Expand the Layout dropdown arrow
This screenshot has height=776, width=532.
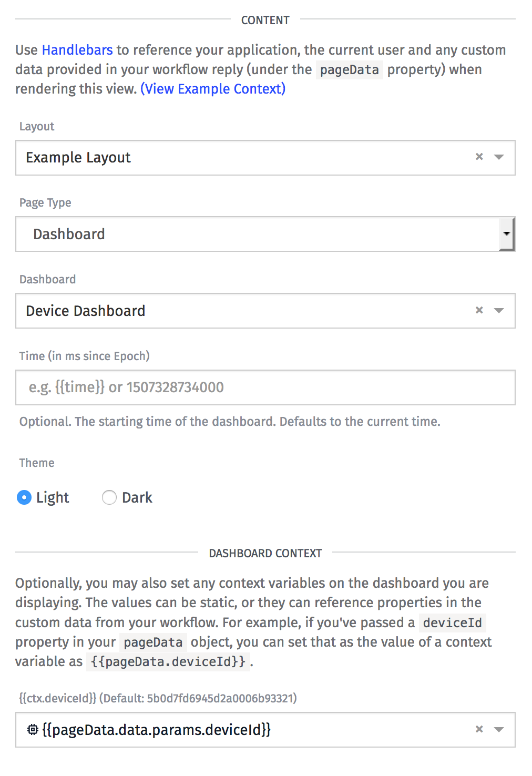click(499, 157)
